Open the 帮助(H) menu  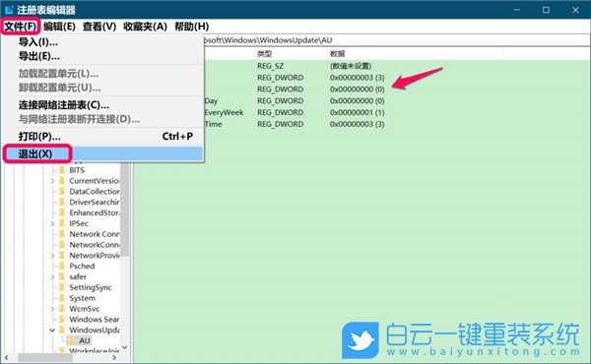click(191, 27)
